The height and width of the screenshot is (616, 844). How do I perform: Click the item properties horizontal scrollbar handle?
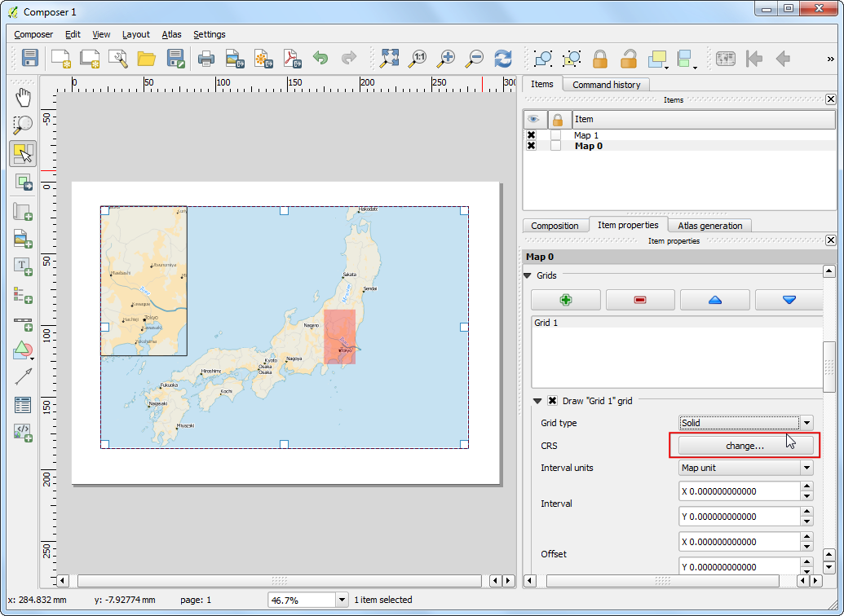pos(663,581)
